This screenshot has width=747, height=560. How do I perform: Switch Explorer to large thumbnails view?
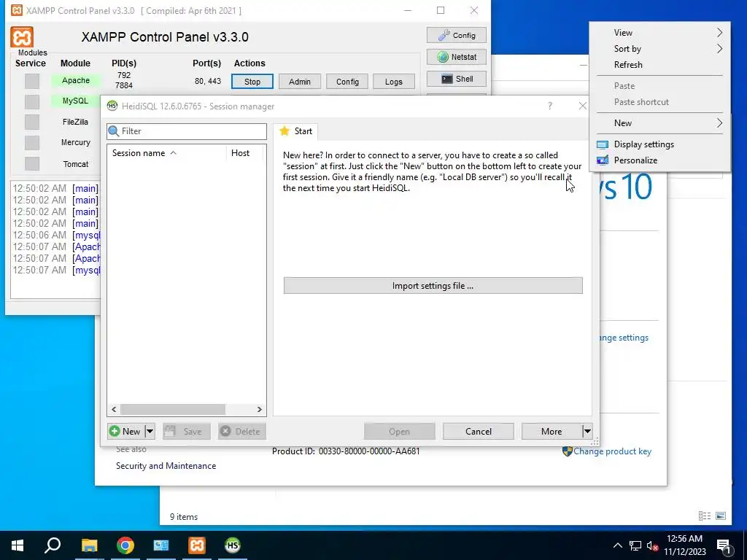(721, 516)
